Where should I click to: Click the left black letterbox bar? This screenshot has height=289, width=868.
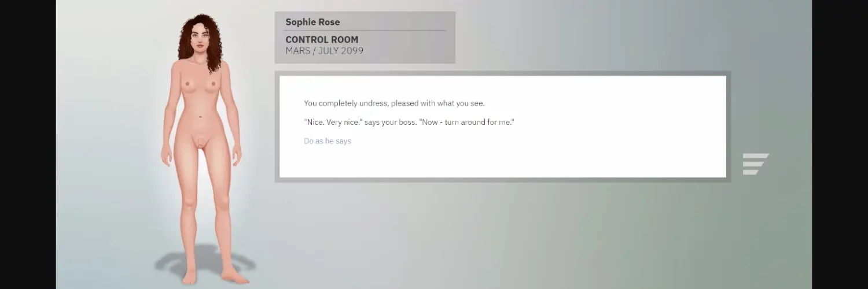(x=28, y=144)
